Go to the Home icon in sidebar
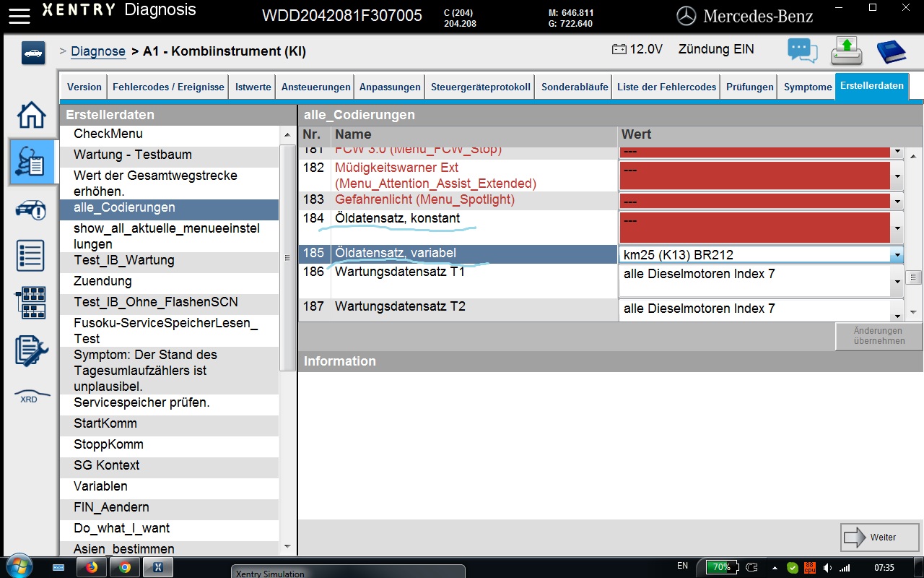The width and height of the screenshot is (924, 578). 31,116
